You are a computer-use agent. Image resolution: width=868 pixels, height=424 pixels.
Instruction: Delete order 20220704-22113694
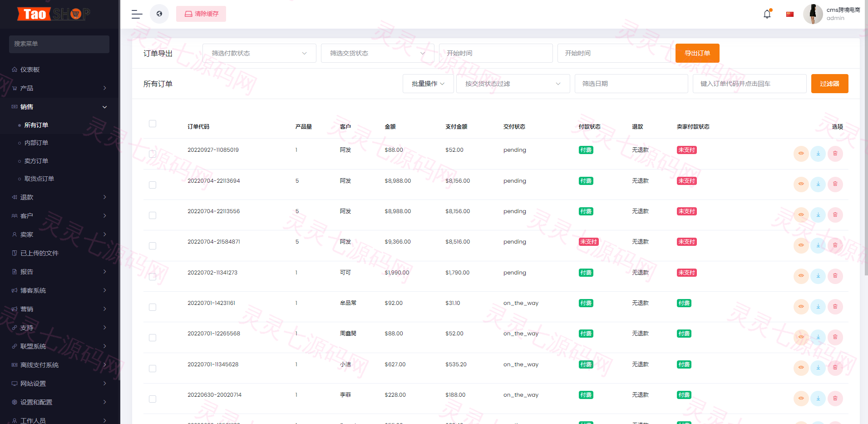click(x=835, y=184)
